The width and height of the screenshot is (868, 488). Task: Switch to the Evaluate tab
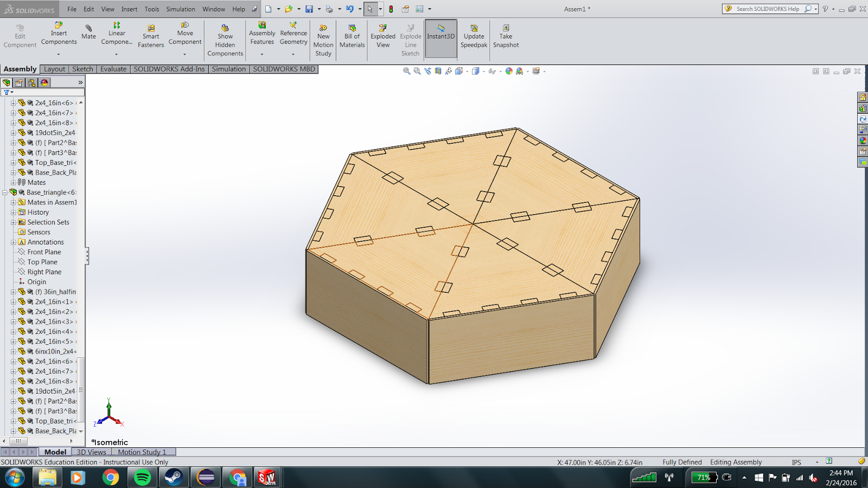(113, 69)
